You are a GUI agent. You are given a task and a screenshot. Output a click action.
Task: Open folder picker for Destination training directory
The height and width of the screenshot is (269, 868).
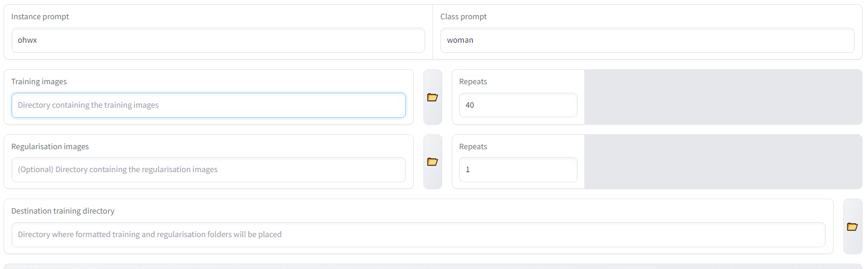[852, 226]
